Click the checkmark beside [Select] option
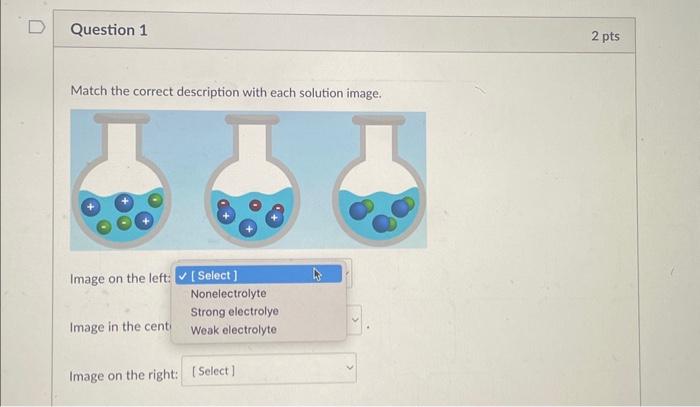The width and height of the screenshot is (700, 407). 182,276
